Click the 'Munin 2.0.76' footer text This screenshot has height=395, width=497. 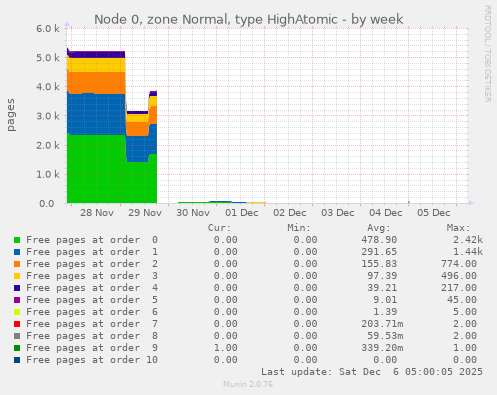click(x=248, y=384)
